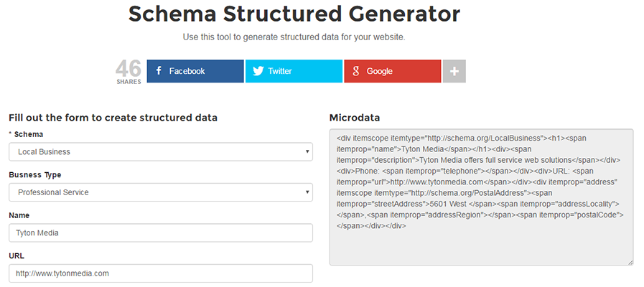Click the "Busness Type" field label
Image resolution: width=644 pixels, height=287 pixels.
(x=34, y=174)
